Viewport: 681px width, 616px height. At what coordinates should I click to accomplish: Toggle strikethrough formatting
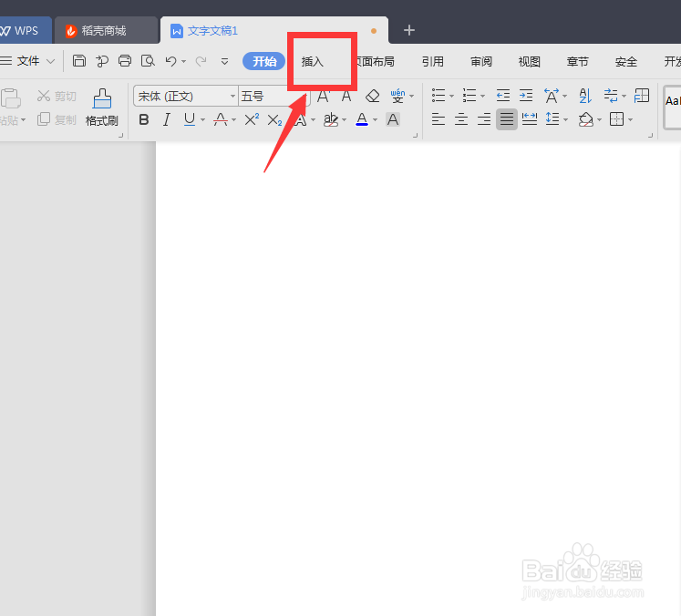(221, 119)
